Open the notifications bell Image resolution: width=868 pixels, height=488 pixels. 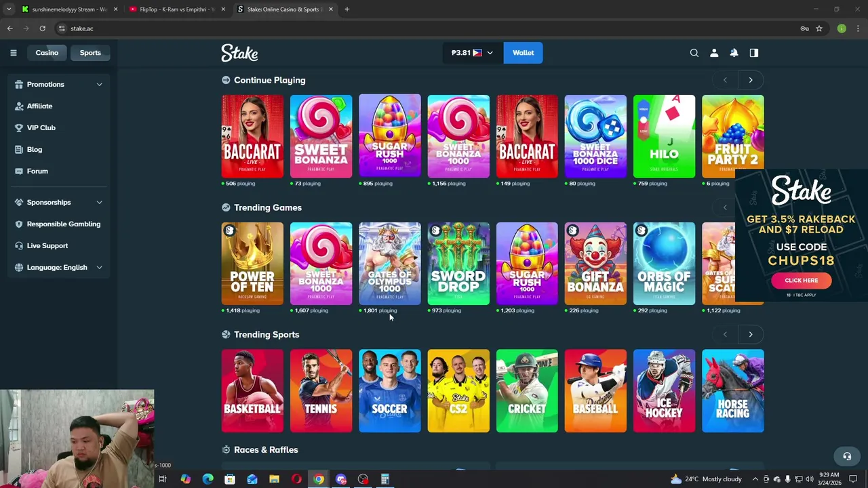click(734, 53)
